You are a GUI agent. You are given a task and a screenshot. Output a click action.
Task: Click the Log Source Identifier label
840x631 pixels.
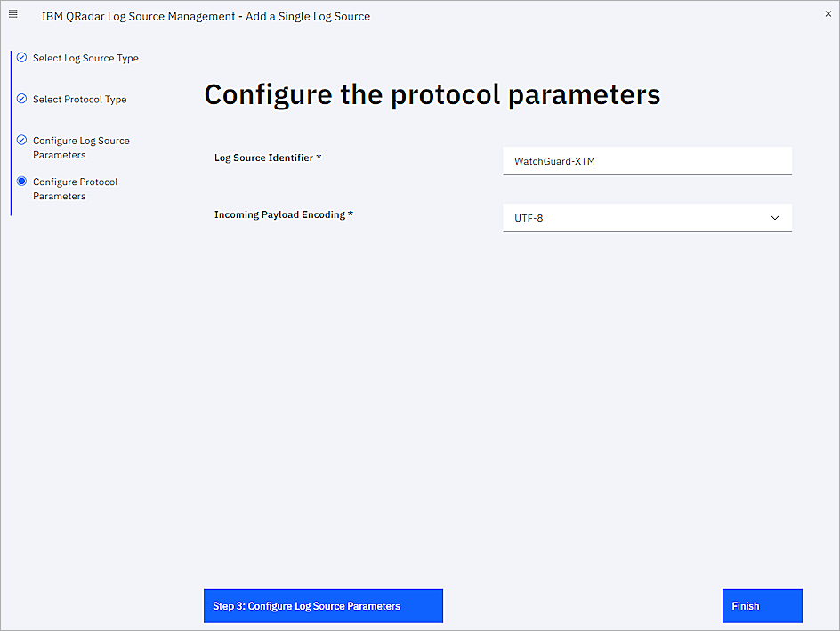267,158
